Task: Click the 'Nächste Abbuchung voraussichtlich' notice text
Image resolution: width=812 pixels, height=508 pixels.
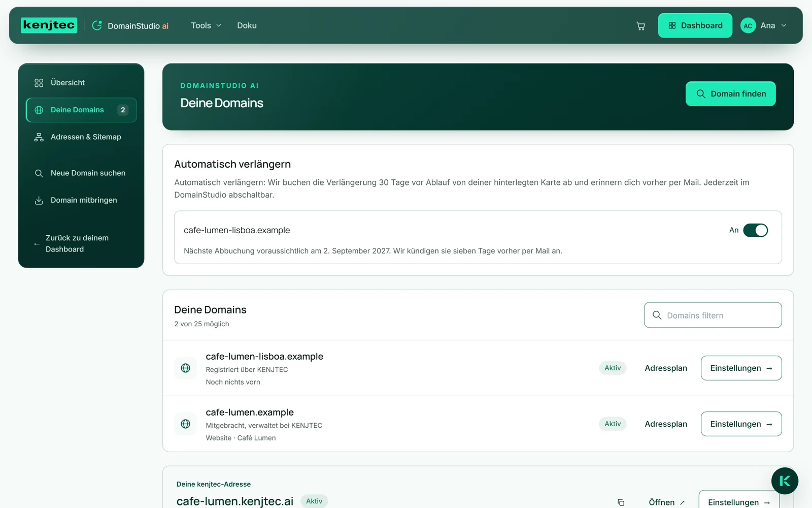Action: click(373, 251)
